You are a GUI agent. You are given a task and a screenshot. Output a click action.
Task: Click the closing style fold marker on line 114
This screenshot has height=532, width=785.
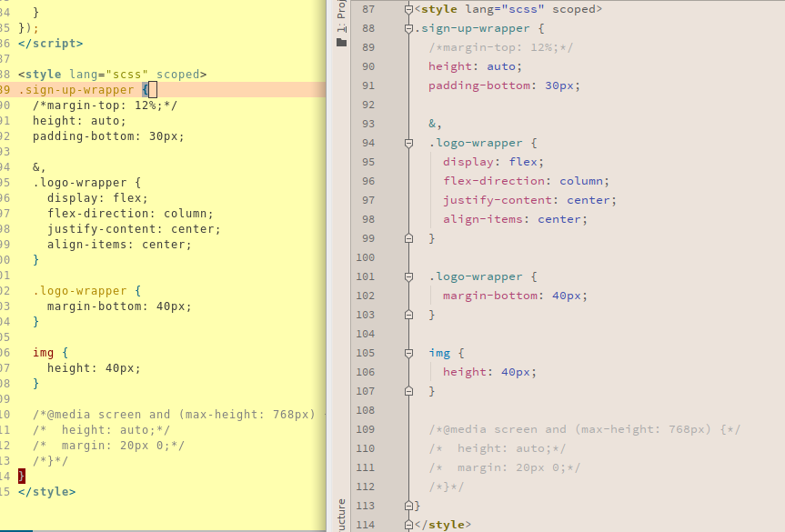[x=408, y=525]
